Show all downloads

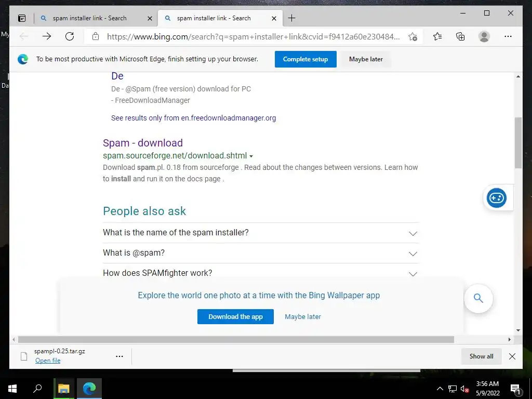[481, 356]
